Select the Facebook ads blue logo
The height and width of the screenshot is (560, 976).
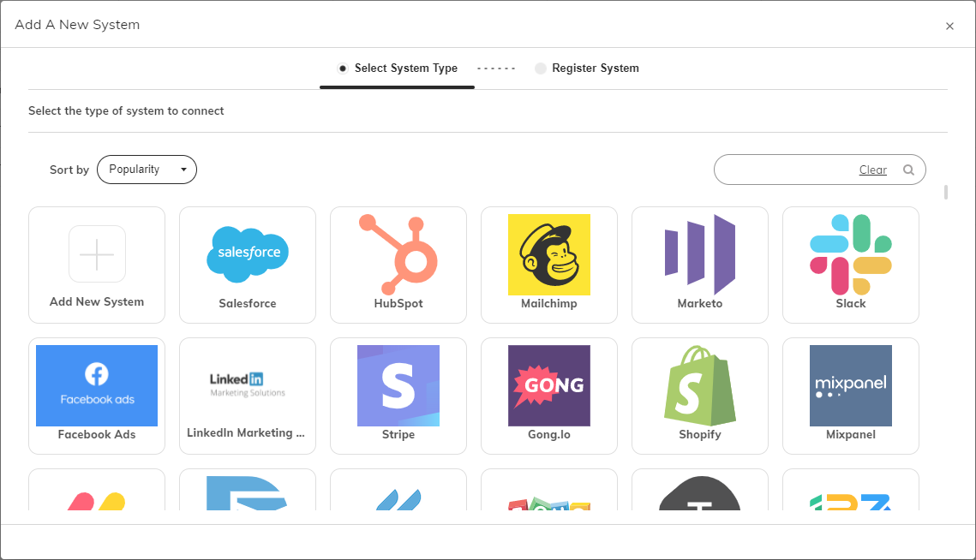[97, 386]
